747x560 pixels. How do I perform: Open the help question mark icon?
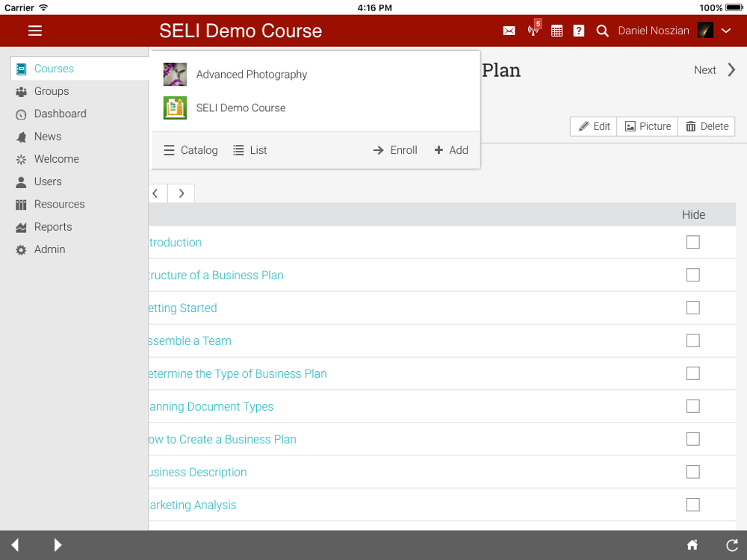(x=578, y=31)
